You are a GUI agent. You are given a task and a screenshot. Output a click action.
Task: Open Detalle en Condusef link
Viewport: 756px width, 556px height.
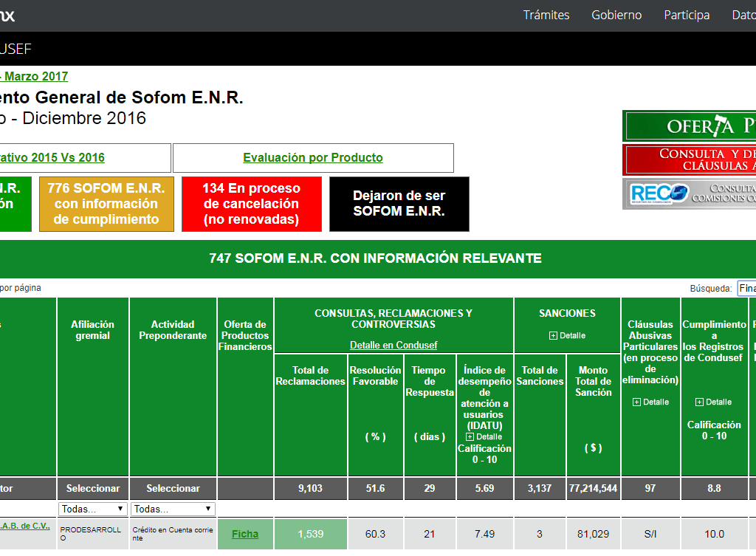[394, 346]
